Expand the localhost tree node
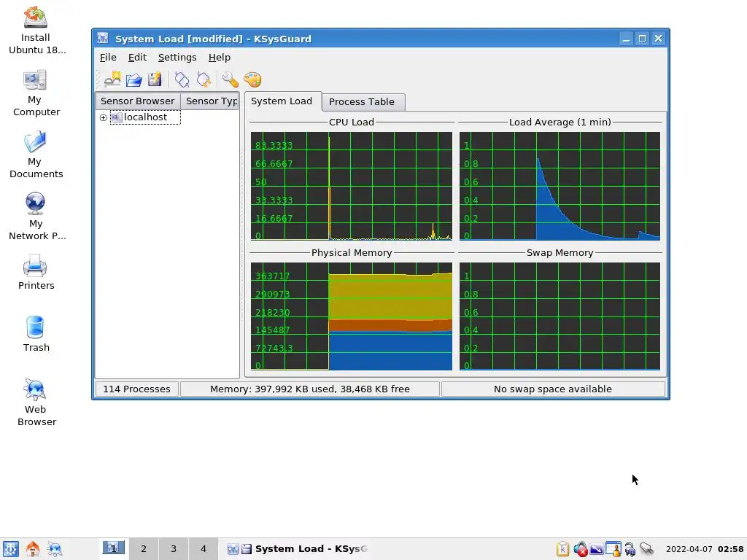 pyautogui.click(x=103, y=117)
